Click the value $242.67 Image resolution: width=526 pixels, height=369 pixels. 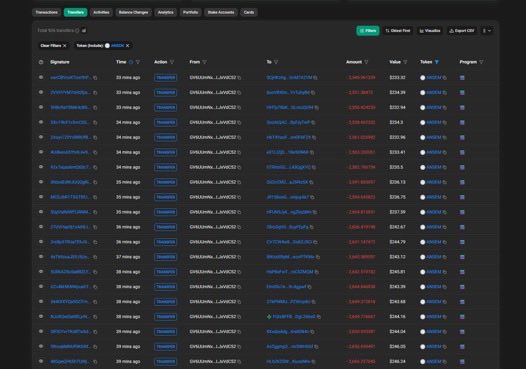pyautogui.click(x=398, y=227)
